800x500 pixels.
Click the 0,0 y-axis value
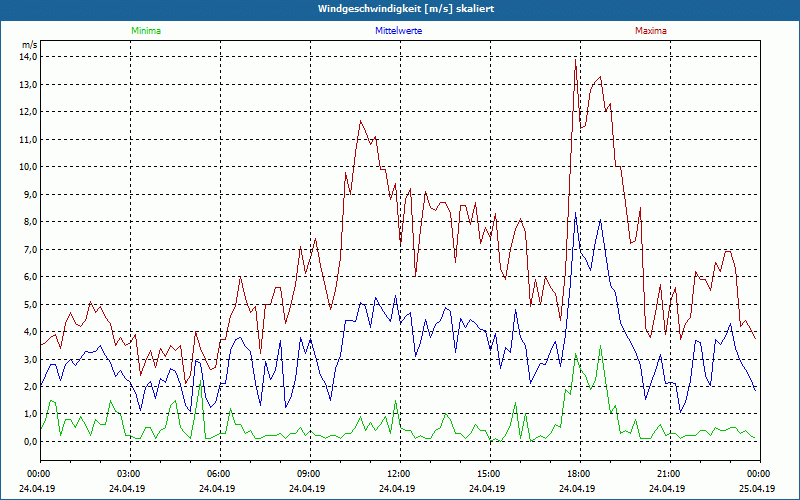31,441
